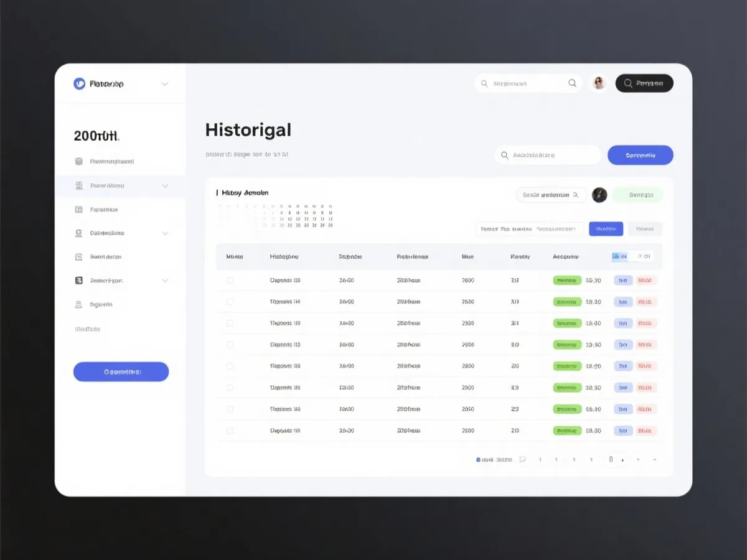Open the user avatar in top bar
Viewport: 747px width, 560px height.
[599, 83]
